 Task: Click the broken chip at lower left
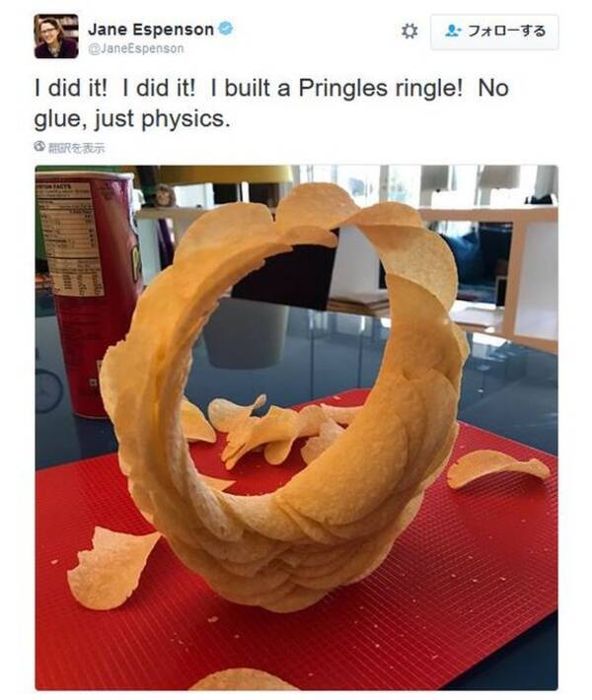click(x=111, y=567)
